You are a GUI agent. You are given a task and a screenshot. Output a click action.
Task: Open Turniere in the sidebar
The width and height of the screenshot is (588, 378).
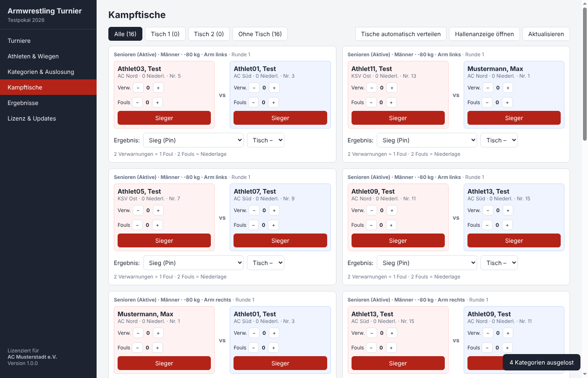(48, 41)
